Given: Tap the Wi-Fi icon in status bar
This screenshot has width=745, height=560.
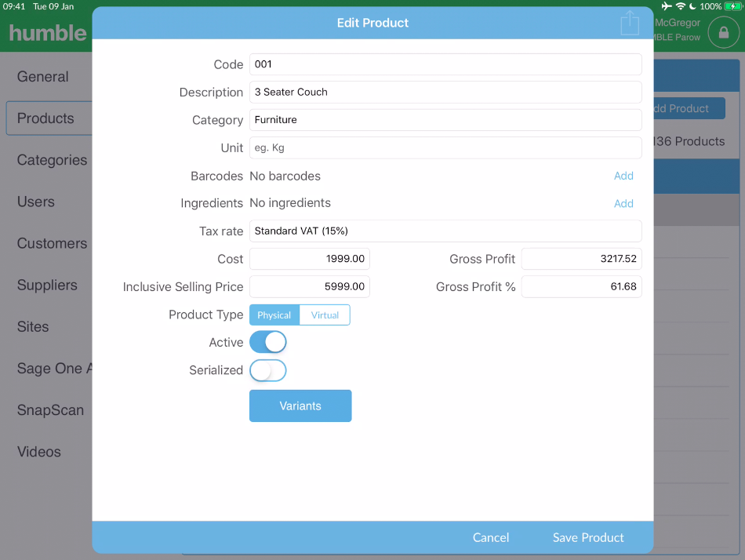Looking at the screenshot, I should coord(681,6).
